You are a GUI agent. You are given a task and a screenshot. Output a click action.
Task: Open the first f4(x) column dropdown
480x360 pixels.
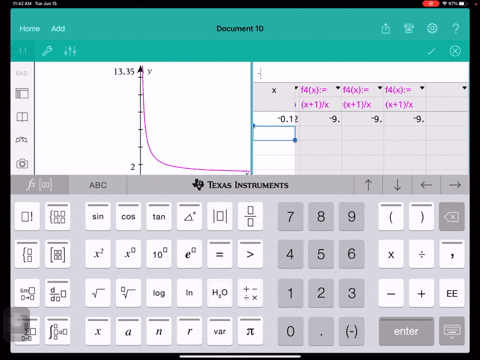(x=338, y=88)
